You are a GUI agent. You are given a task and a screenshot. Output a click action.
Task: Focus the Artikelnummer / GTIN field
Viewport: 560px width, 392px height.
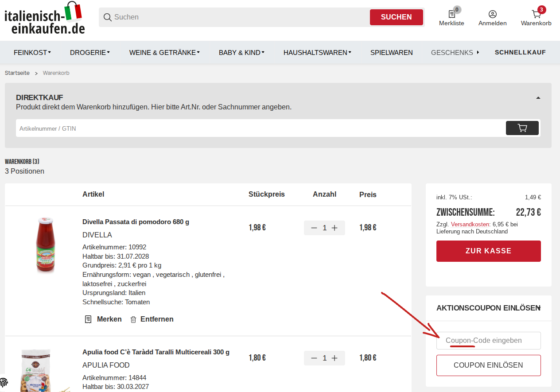coord(261,128)
